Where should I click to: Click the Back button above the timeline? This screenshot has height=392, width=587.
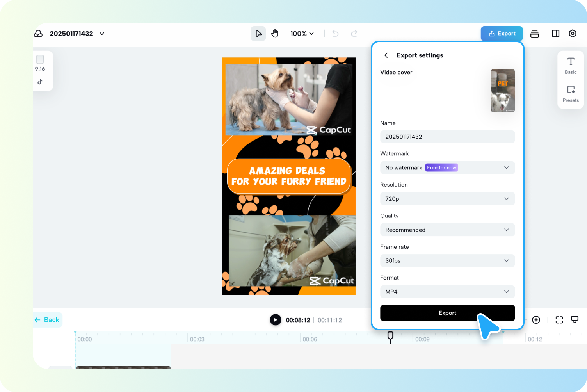pos(47,319)
